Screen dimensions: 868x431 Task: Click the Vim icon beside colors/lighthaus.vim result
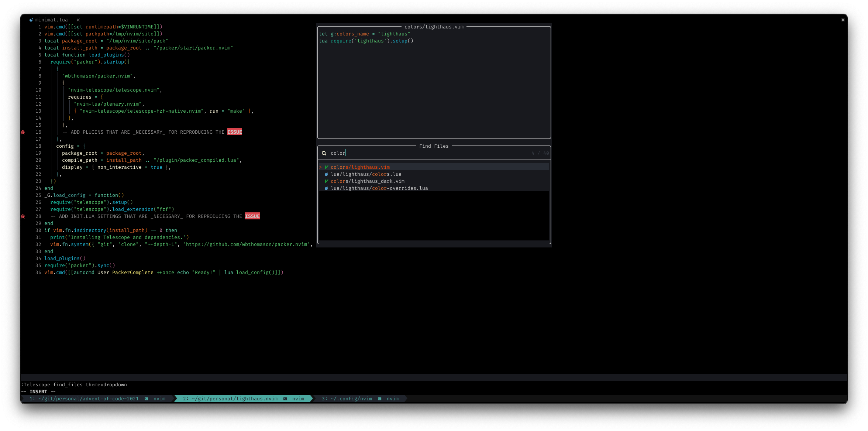coord(326,167)
